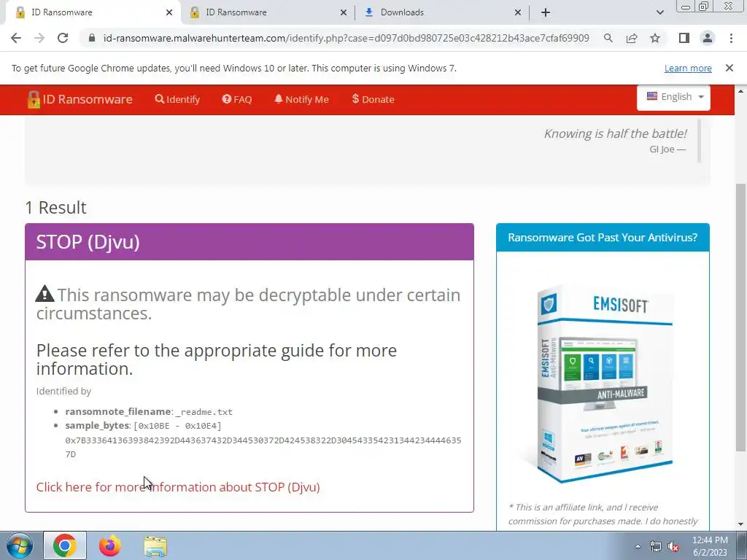Click the address bar URL
The height and width of the screenshot is (560, 747).
coord(347,38)
